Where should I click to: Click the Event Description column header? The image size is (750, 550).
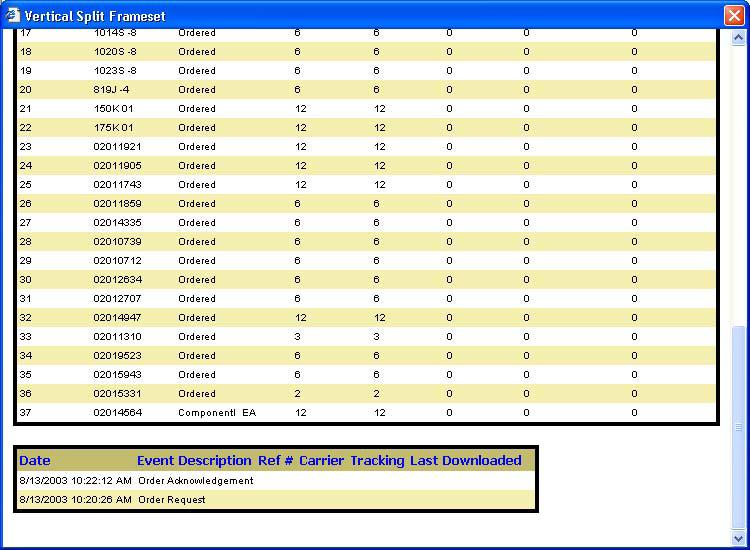point(194,461)
